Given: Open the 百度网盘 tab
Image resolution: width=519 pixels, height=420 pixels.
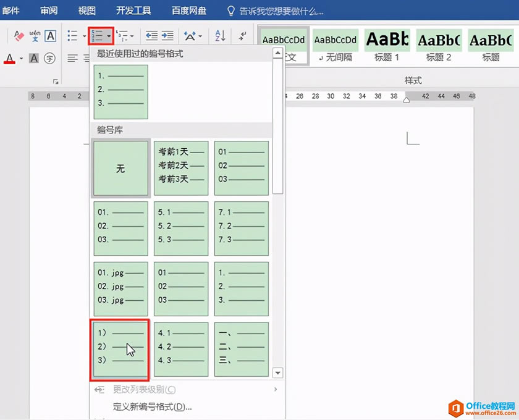Looking at the screenshot, I should point(189,10).
